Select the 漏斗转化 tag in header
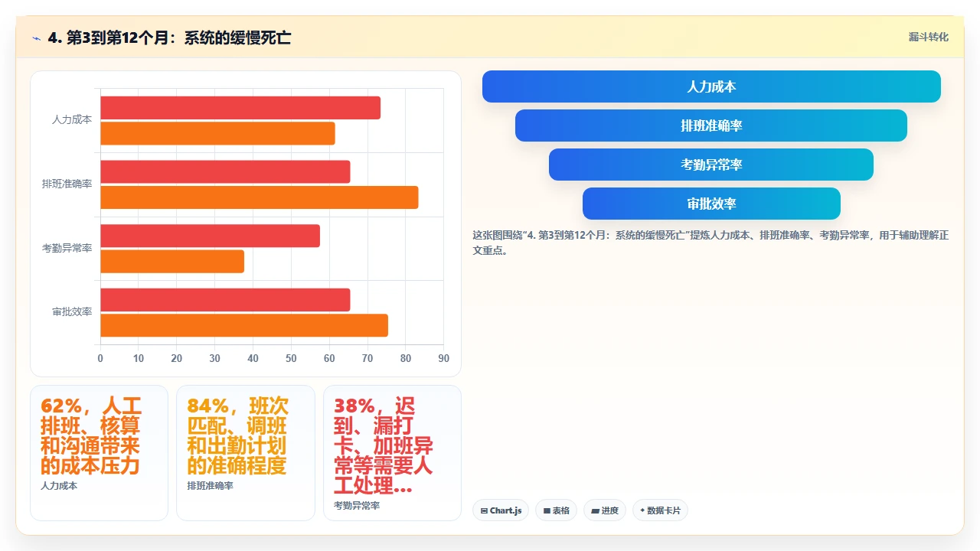The width and height of the screenshot is (980, 551). click(929, 37)
